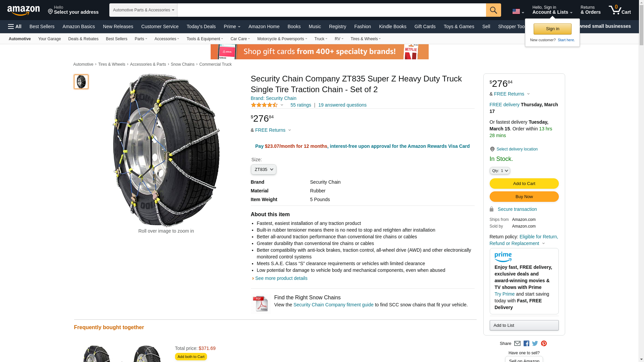Screen dimensions: 644x362
Task: Click the search magnifier button
Action: point(493,10)
